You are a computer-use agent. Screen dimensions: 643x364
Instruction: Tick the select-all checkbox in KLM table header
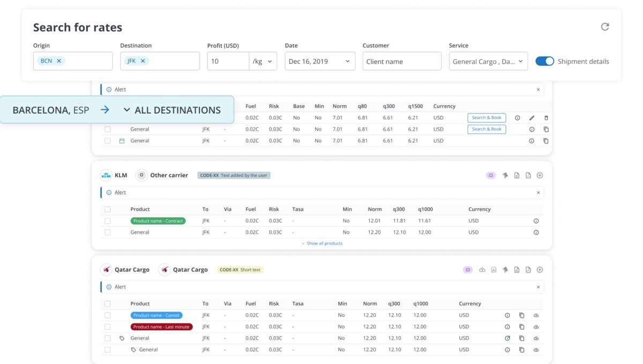click(x=108, y=209)
